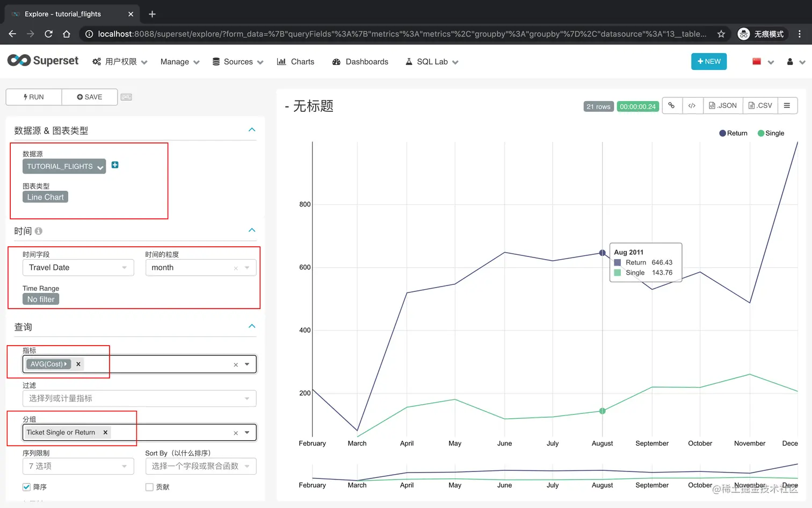Click the keyboard shortcuts icon beside SAVE

coord(126,97)
